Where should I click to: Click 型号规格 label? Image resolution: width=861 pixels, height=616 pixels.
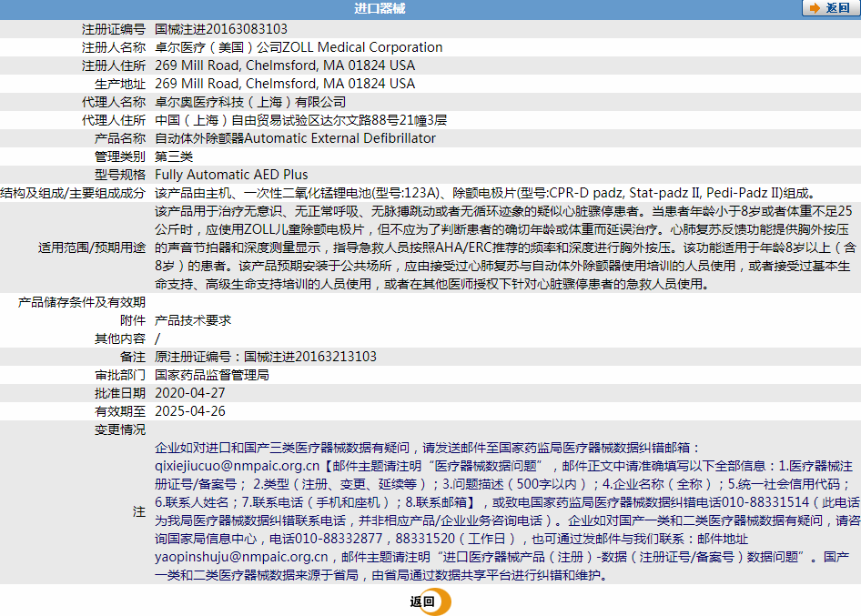(x=120, y=175)
